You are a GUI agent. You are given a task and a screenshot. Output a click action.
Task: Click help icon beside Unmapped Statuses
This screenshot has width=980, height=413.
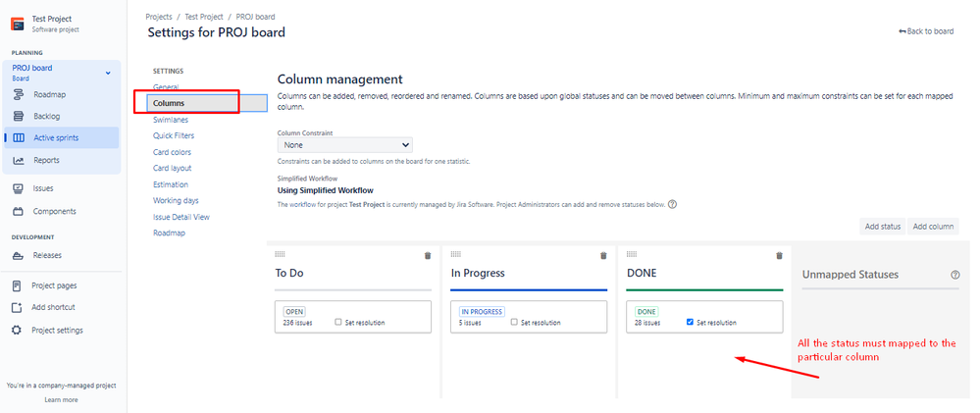pyautogui.click(x=954, y=275)
